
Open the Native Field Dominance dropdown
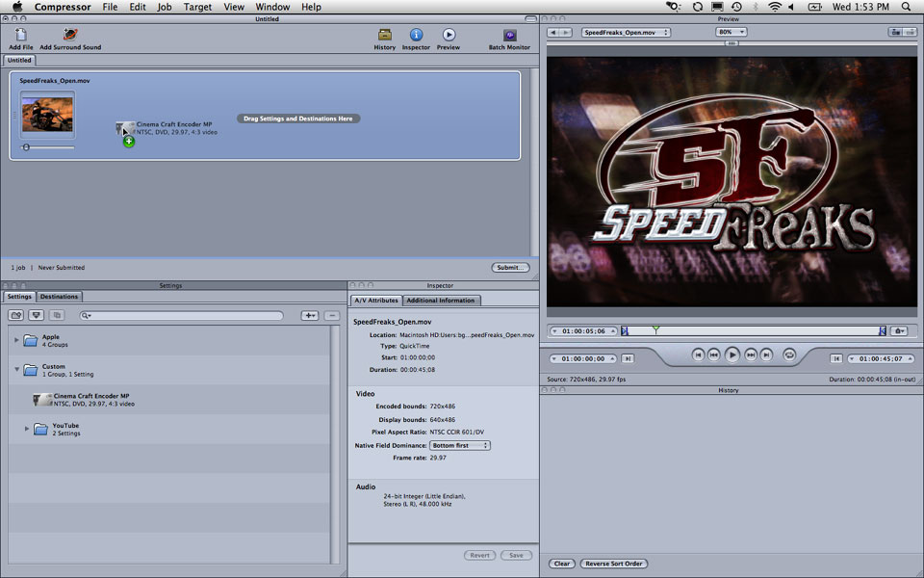coord(460,445)
